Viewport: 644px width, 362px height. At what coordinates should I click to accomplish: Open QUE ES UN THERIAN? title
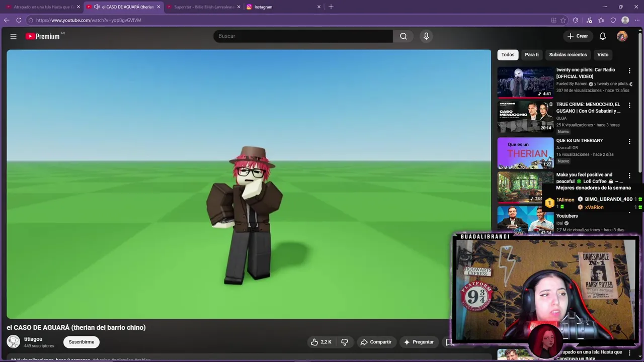579,141
